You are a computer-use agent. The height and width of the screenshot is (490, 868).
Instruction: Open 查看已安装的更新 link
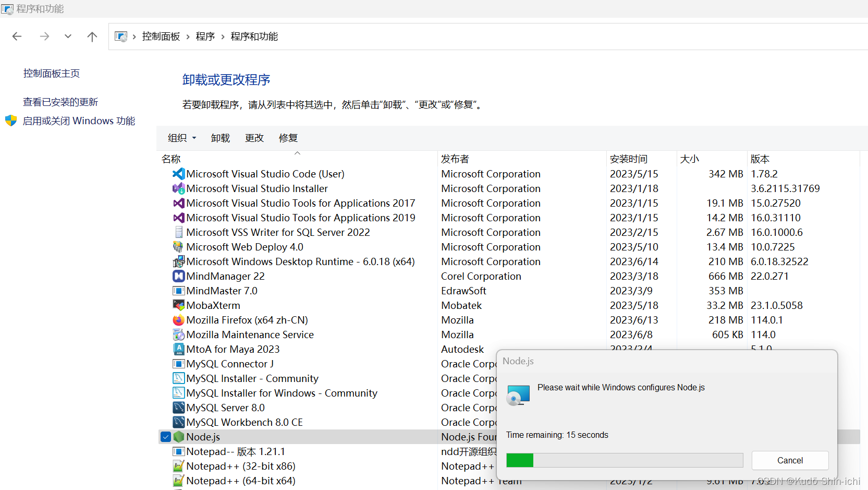(x=60, y=102)
